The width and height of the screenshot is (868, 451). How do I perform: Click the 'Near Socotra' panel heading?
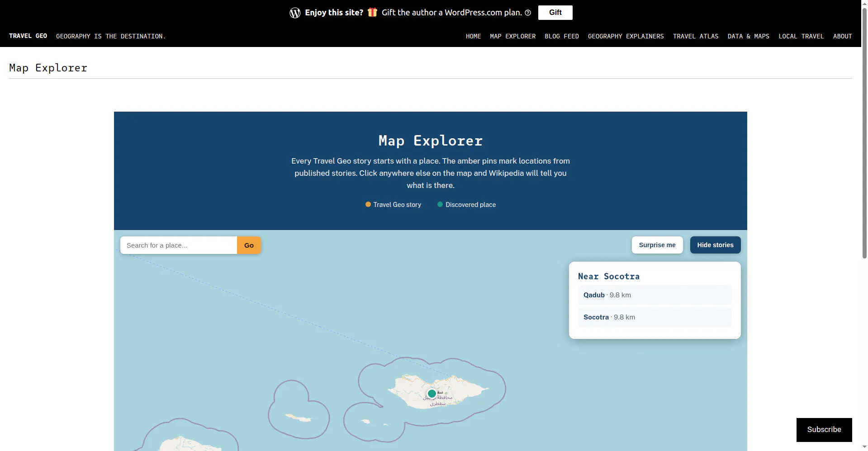pyautogui.click(x=609, y=277)
